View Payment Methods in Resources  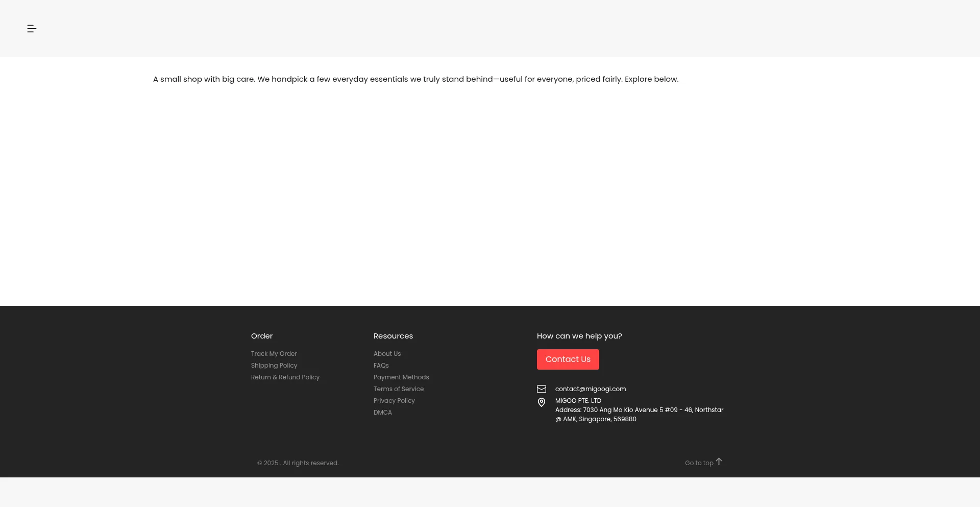[401, 377]
